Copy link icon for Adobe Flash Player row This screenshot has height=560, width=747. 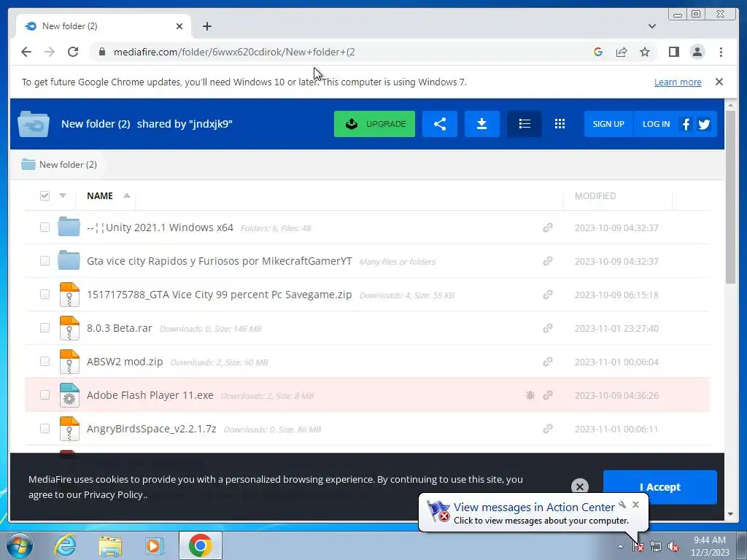click(x=548, y=395)
